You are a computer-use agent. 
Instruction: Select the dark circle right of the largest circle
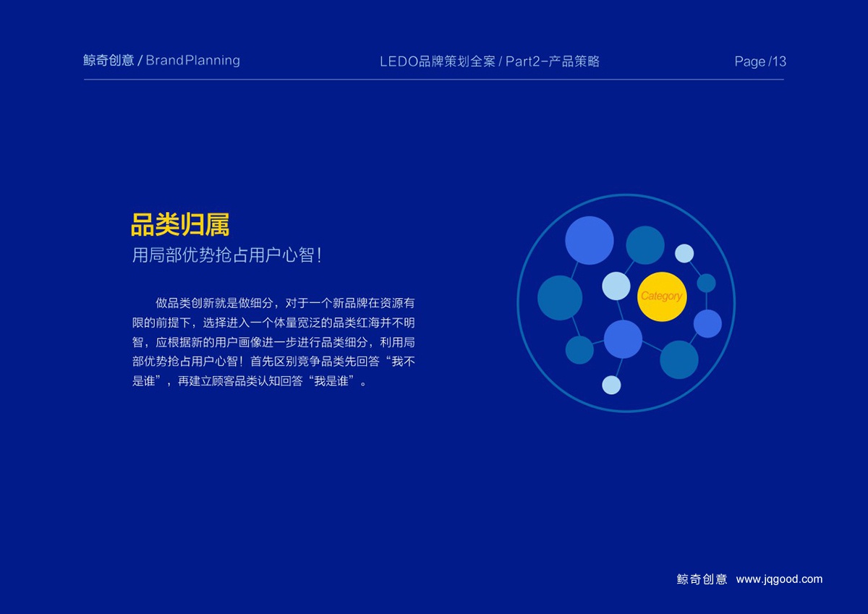coord(644,245)
